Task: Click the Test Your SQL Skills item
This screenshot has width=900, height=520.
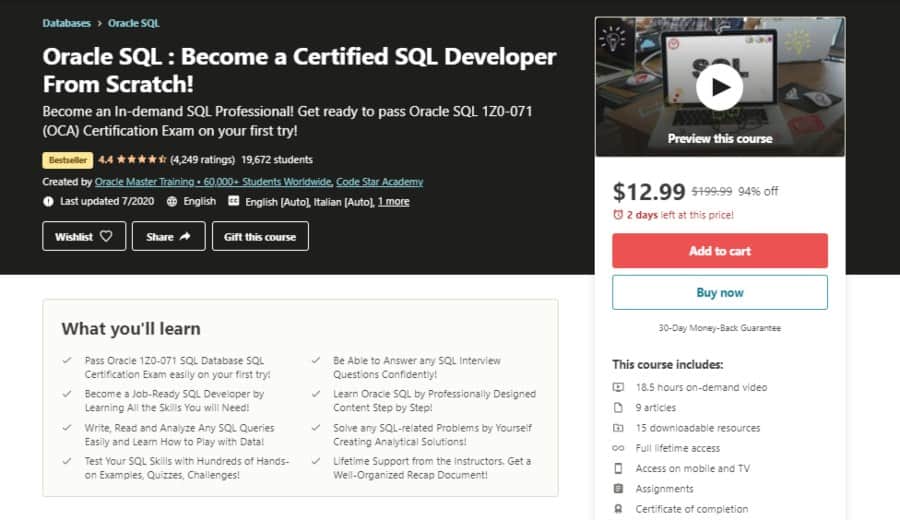Action: (187, 468)
